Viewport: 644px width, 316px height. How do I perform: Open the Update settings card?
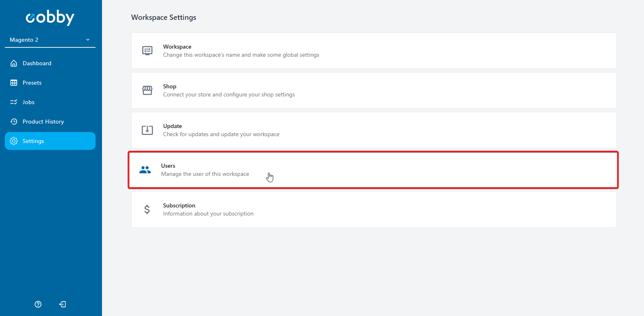(374, 130)
